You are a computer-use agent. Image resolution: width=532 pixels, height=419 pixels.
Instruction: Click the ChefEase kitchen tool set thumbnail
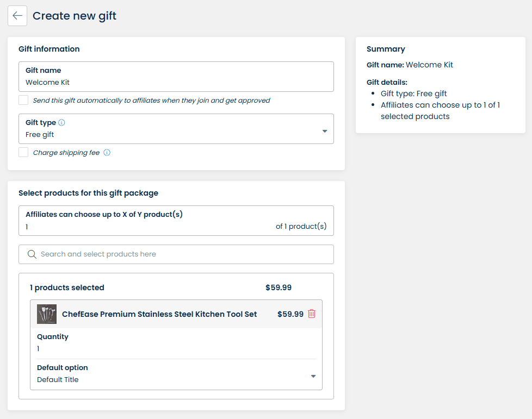pos(47,314)
